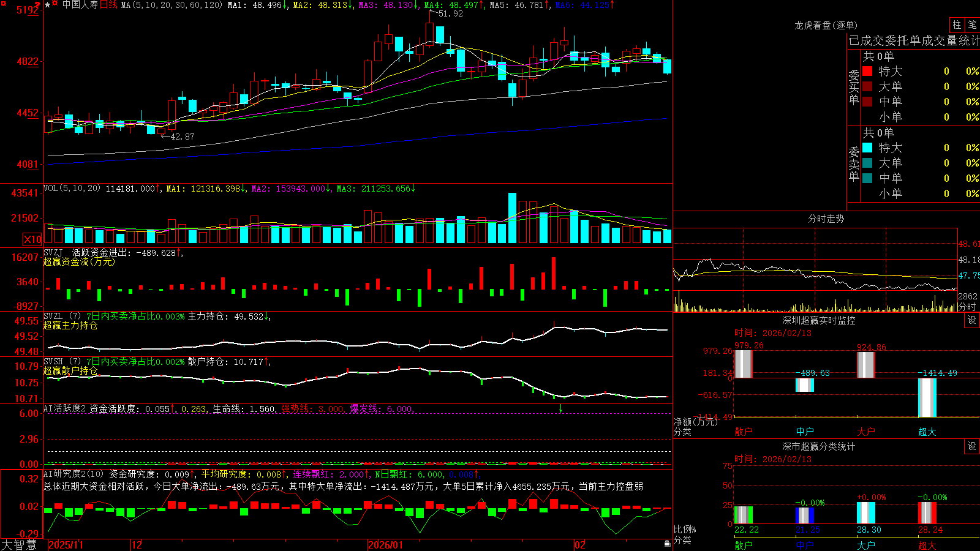Click the 28.30 大户 ratio value
The height and width of the screenshot is (551, 980).
pyautogui.click(x=869, y=530)
